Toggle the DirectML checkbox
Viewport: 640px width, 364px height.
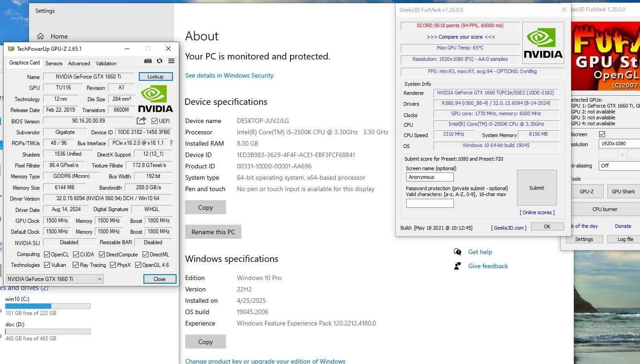[x=145, y=255]
